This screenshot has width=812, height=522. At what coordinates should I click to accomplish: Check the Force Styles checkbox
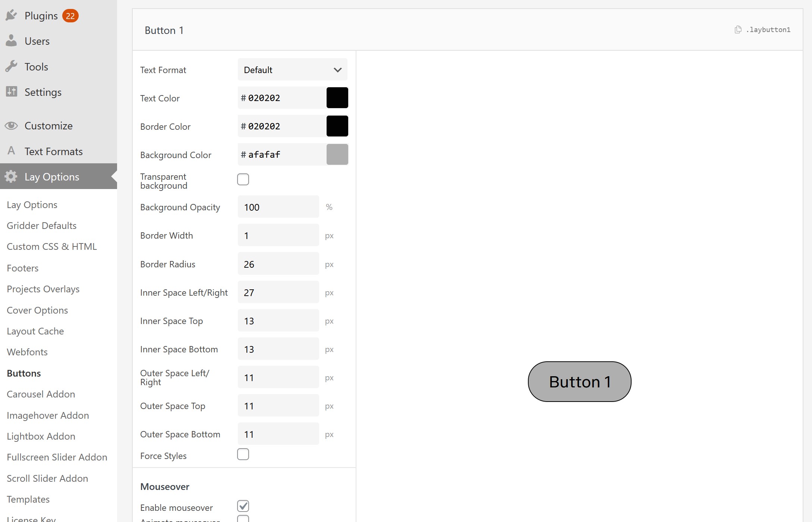pos(243,455)
